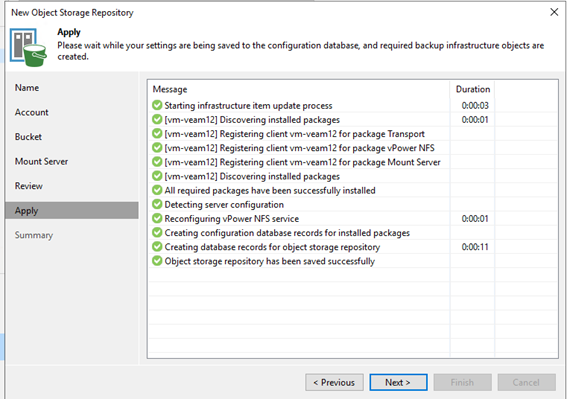567x399 pixels.
Task: Select row Registering client for package vPower NFS
Action: pos(353,148)
